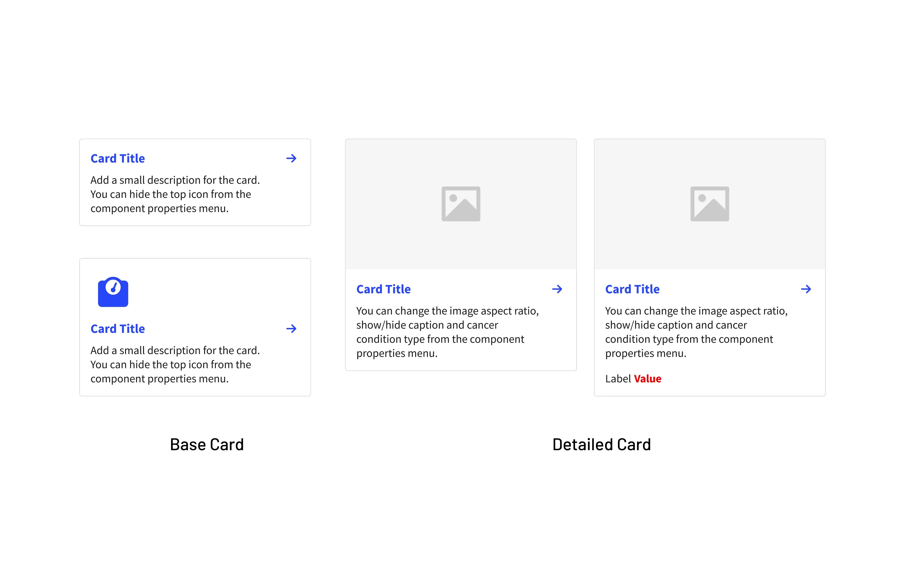Click the blue weight scale icon
The height and width of the screenshot is (588, 905).
(113, 292)
